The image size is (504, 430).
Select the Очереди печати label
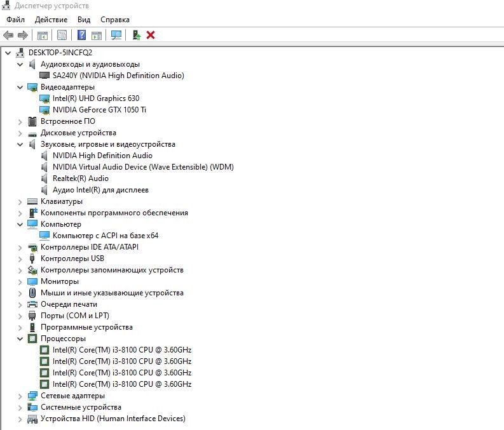[x=69, y=304]
